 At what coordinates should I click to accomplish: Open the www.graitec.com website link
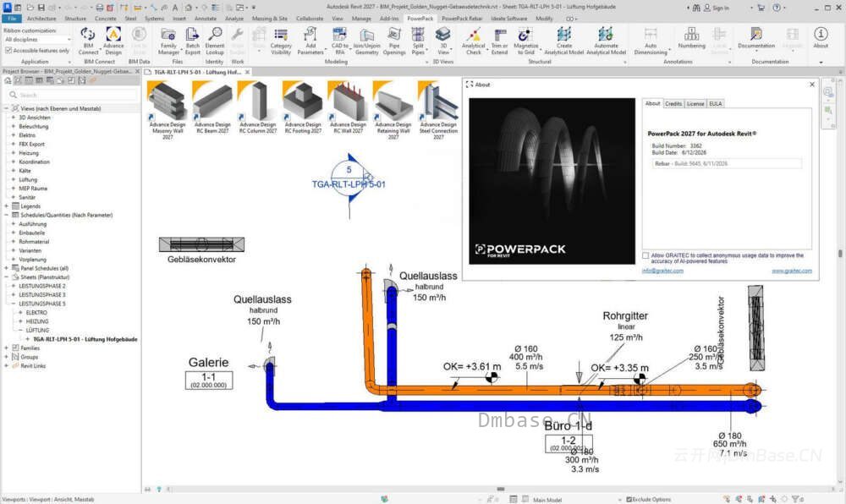tap(792, 271)
